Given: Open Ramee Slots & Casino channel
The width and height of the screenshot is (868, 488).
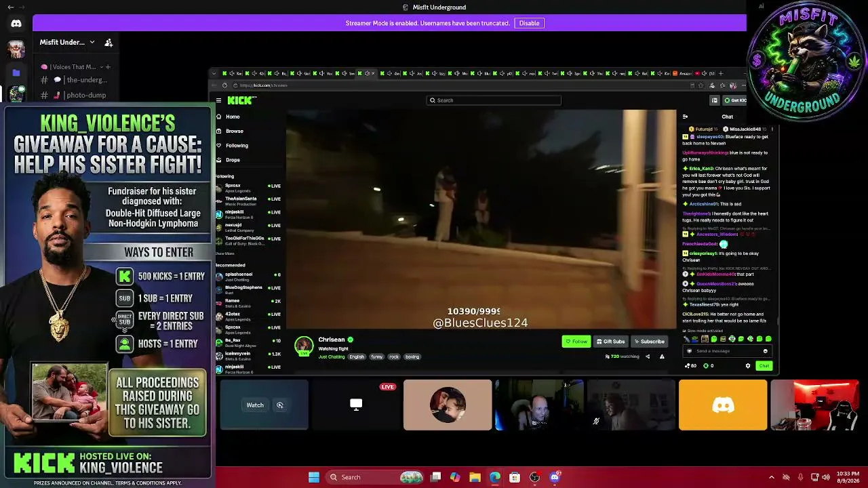Looking at the screenshot, I should (248, 303).
